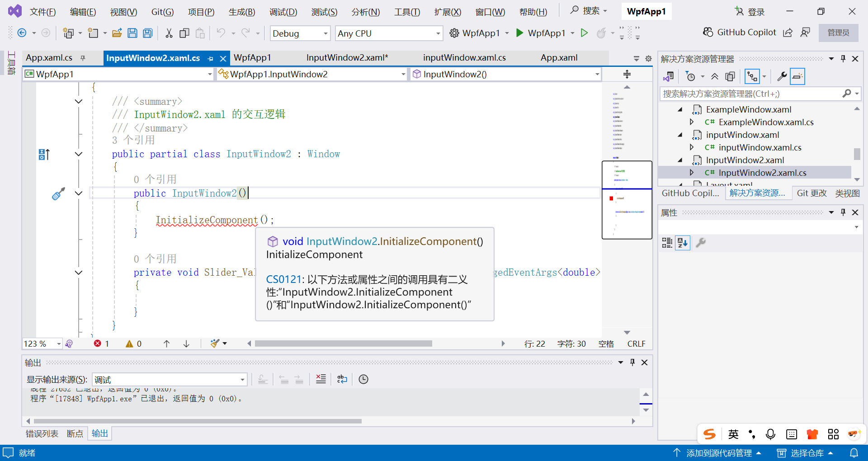Click the 登录 sign-in button
868x461 pixels.
750,12
